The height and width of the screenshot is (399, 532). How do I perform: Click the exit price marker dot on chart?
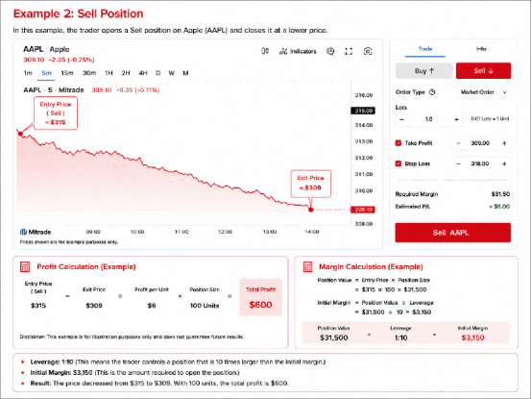[x=310, y=210]
